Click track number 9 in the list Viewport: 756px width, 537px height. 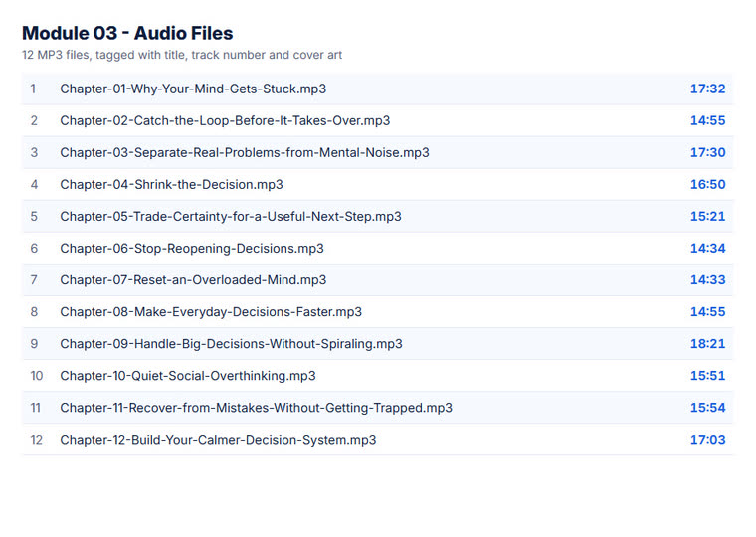click(34, 343)
